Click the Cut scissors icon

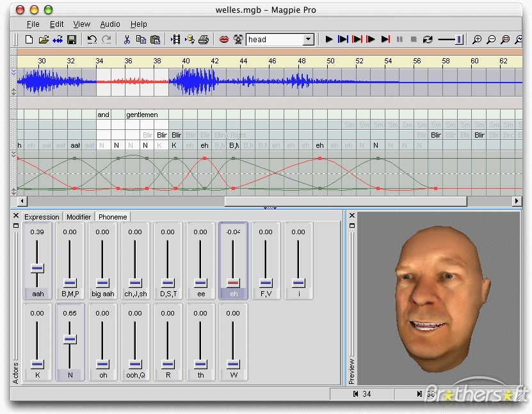127,40
